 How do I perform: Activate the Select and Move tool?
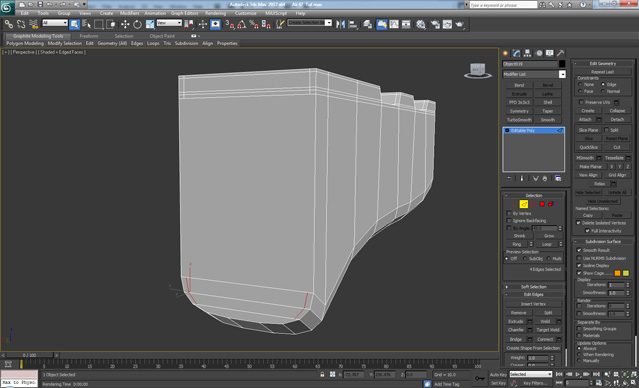click(x=125, y=24)
